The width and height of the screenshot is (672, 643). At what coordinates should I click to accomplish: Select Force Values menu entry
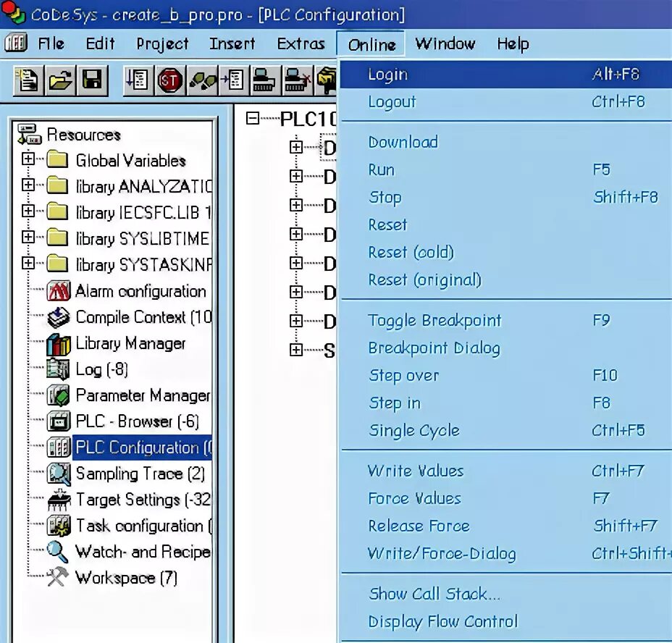505,498
